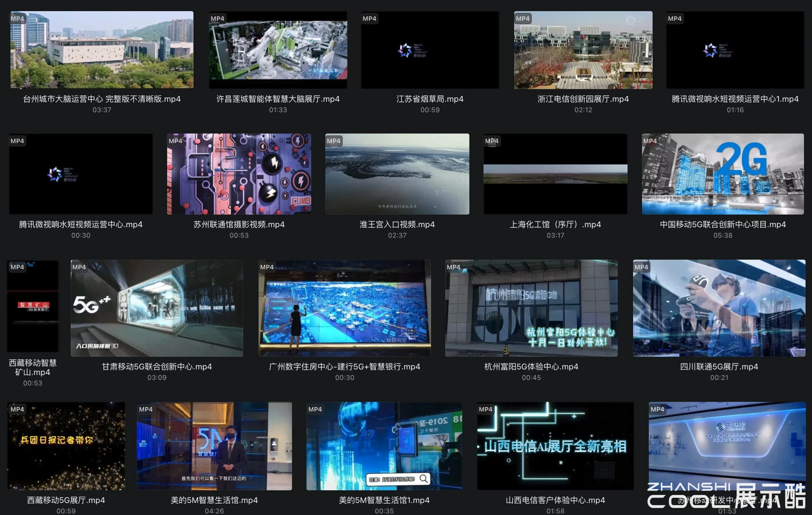Open the 台州城市大脑运营中心 video thumbnail

[x=102, y=50]
